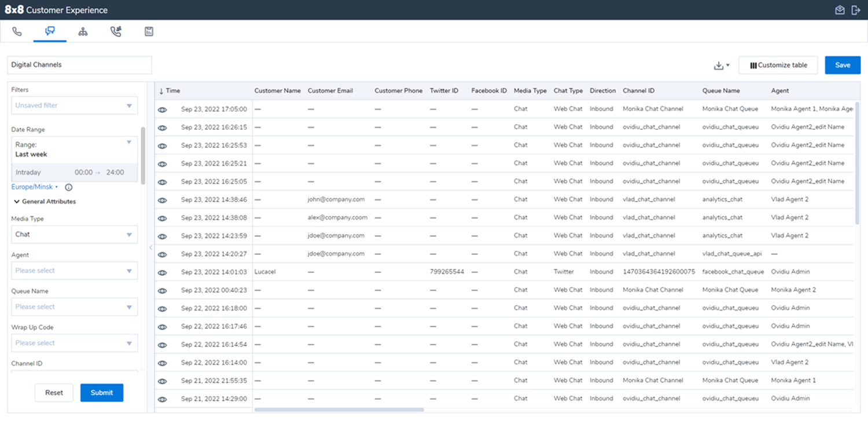Open the Media Type Chat dropdown

[x=75, y=235]
